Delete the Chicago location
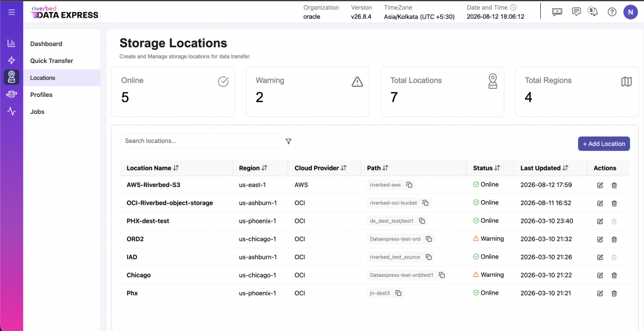 tap(614, 275)
